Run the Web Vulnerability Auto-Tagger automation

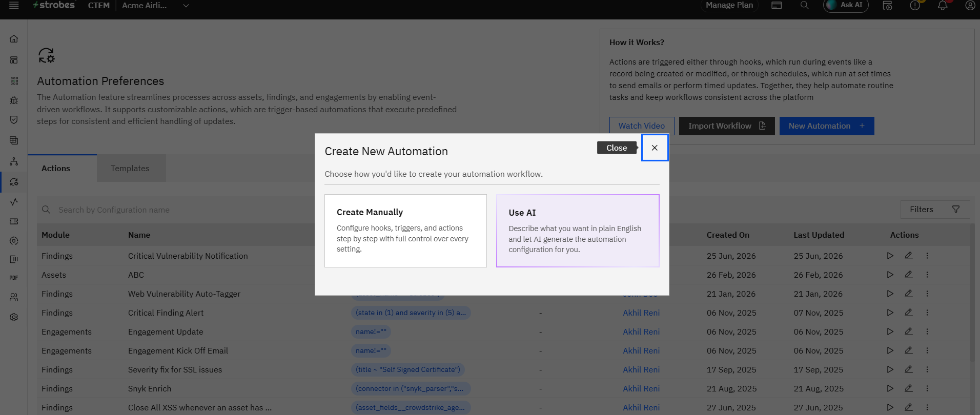(890, 294)
